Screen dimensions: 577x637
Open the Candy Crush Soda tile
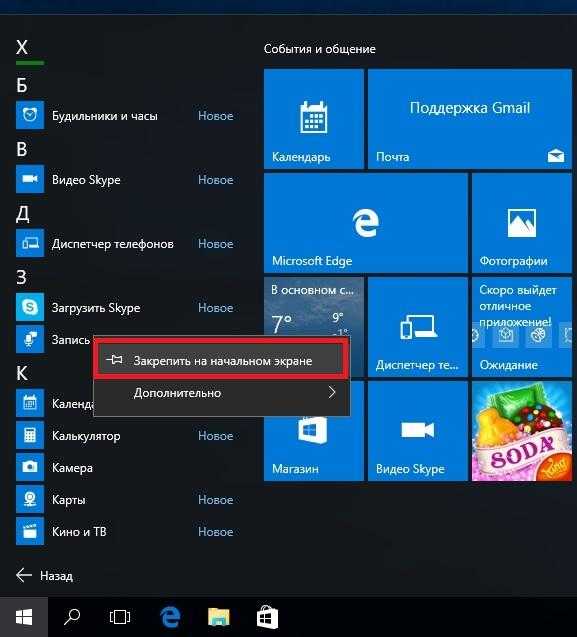pyautogui.click(x=522, y=431)
